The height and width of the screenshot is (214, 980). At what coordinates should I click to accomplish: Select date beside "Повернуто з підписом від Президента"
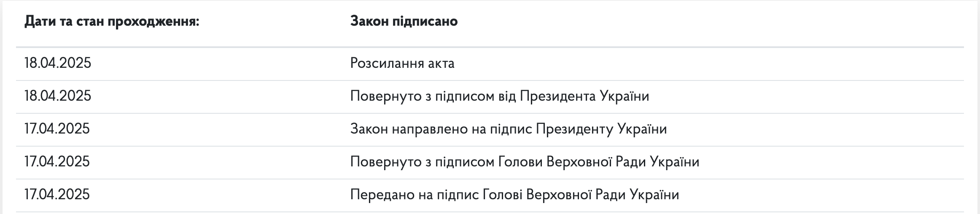58,96
